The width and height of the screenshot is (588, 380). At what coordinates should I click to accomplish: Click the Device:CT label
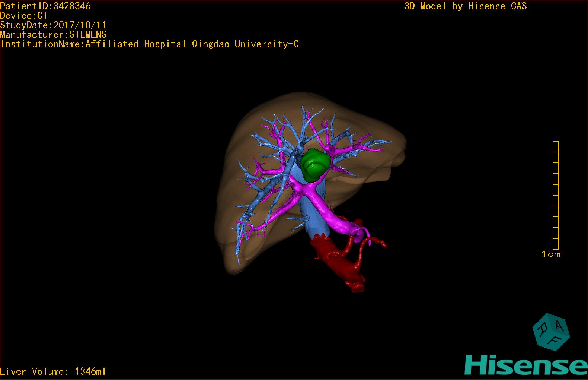pyautogui.click(x=24, y=16)
